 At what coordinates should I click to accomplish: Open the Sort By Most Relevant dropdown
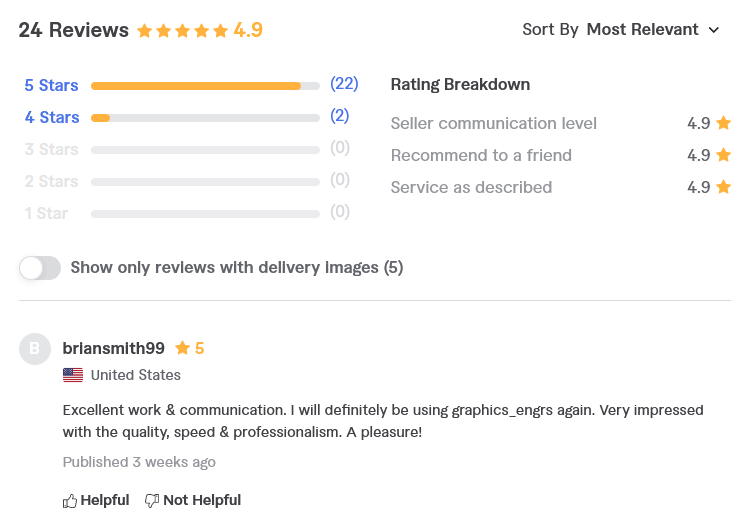coord(621,30)
